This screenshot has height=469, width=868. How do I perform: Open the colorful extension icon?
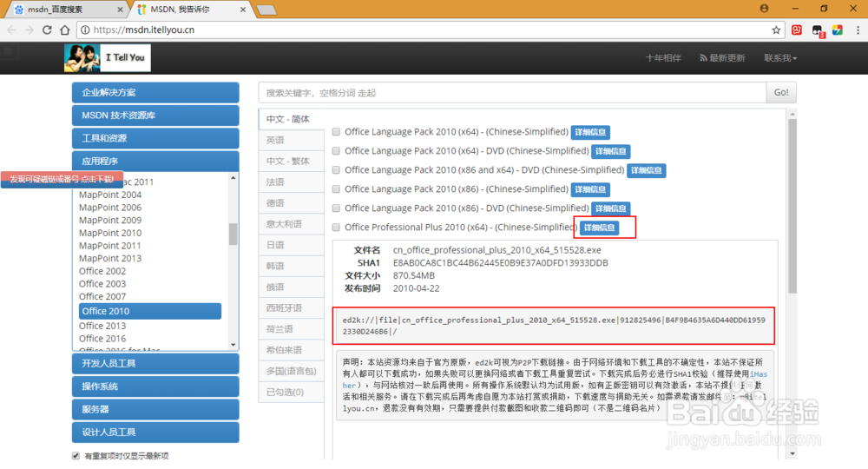click(x=838, y=30)
